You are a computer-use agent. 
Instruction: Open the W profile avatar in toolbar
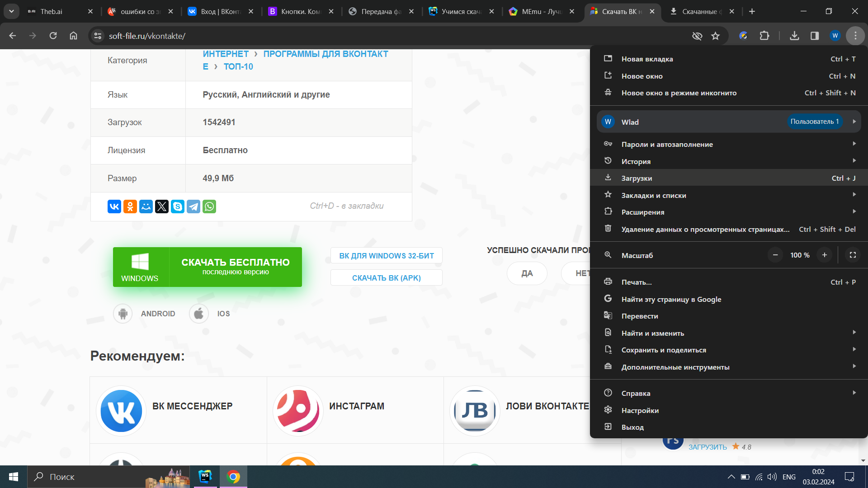click(x=835, y=36)
